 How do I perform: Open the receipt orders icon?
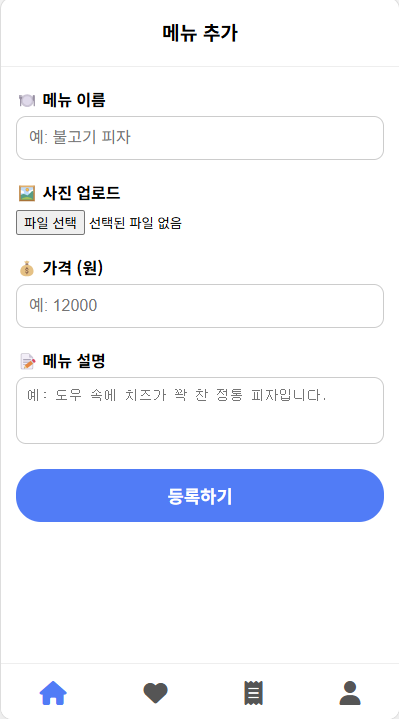[253, 693]
